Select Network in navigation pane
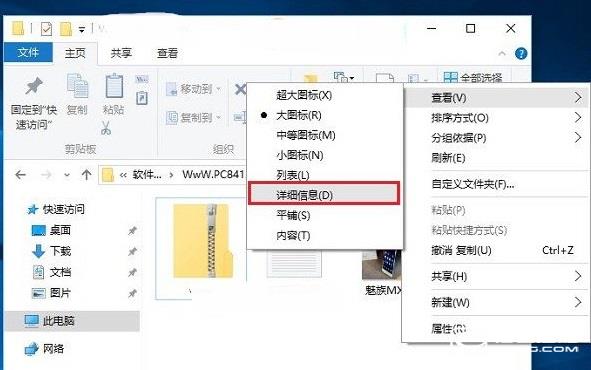 (x=44, y=349)
